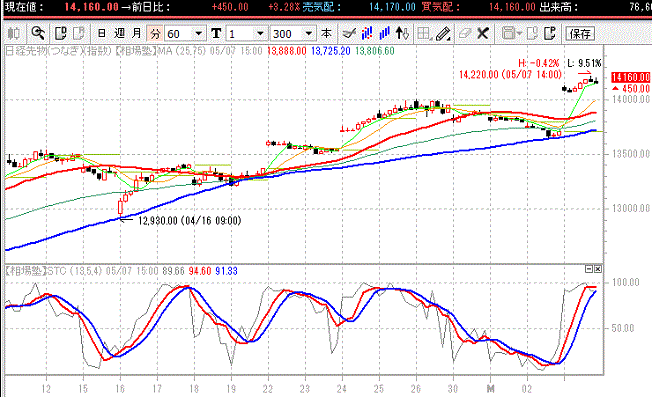This screenshot has height=397, width=652.
Task: Switch chart to daily (日) period
Action: 101,33
